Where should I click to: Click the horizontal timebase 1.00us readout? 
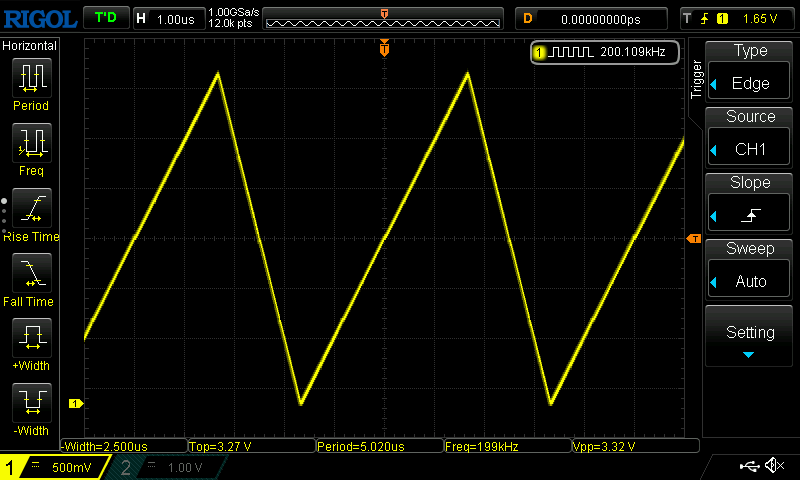(x=169, y=19)
